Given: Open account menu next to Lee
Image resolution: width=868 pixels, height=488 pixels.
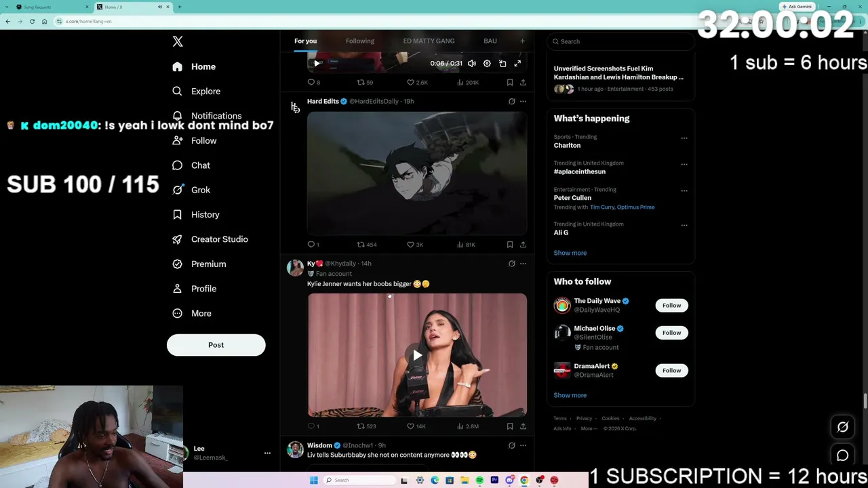Looking at the screenshot, I should point(267,453).
